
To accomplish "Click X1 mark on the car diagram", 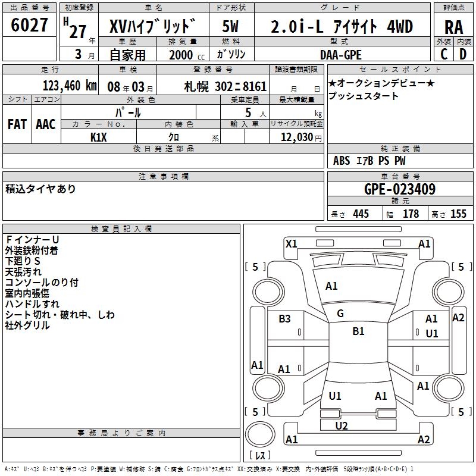I will 291,244.
